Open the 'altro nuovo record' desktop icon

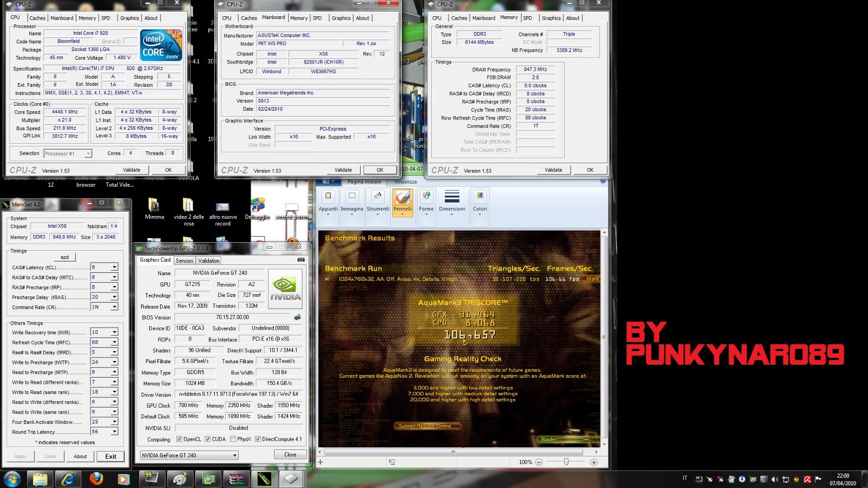point(222,213)
